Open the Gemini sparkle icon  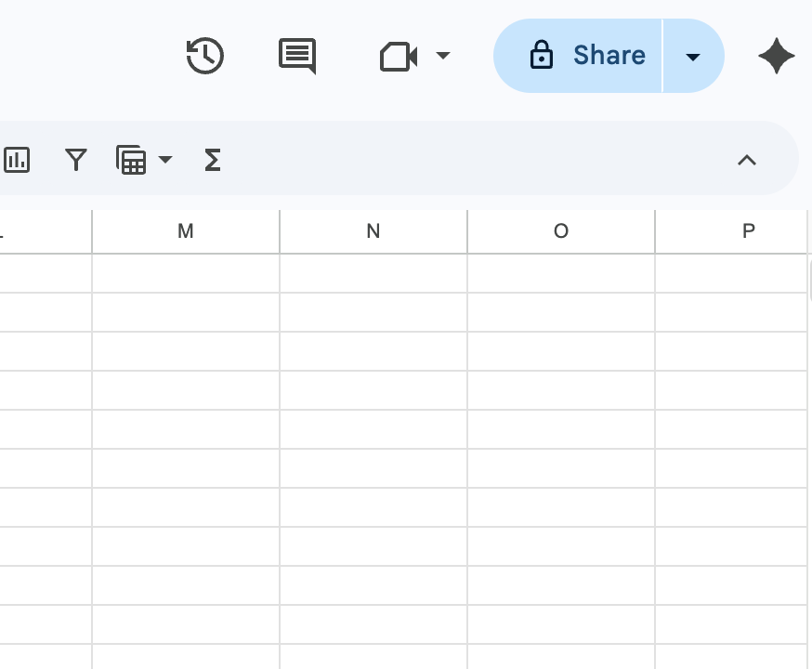[x=776, y=56]
